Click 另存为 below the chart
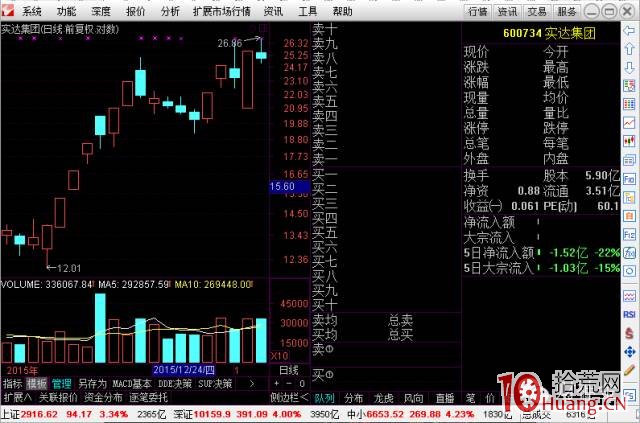Screen dimensions: 640x423 click(x=92, y=384)
